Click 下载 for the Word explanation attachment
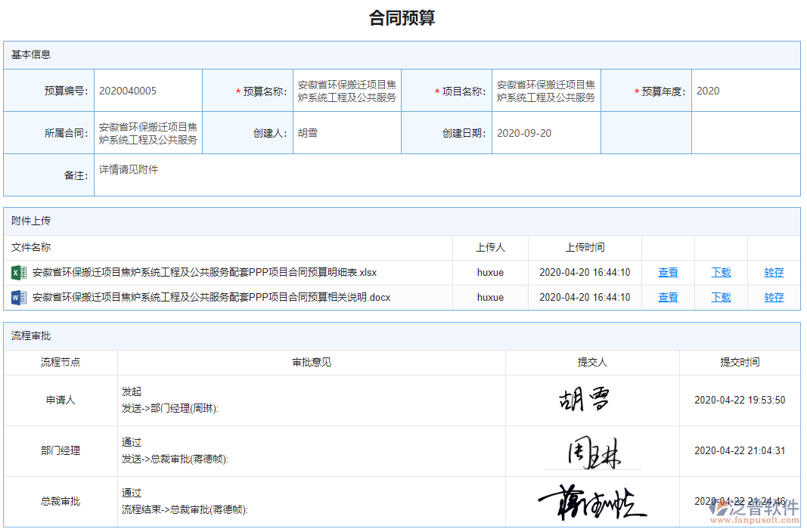The image size is (807, 532). pos(721,297)
